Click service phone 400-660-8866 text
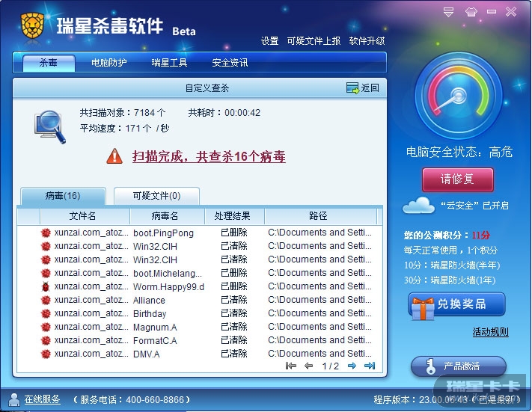The height and width of the screenshot is (412, 532). coord(132,399)
